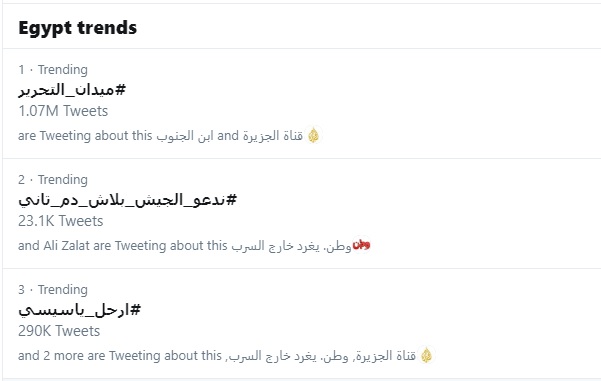601x381 pixels.
Task: Click 'are Tweeting about this' in first trend
Action: [x=85, y=136]
